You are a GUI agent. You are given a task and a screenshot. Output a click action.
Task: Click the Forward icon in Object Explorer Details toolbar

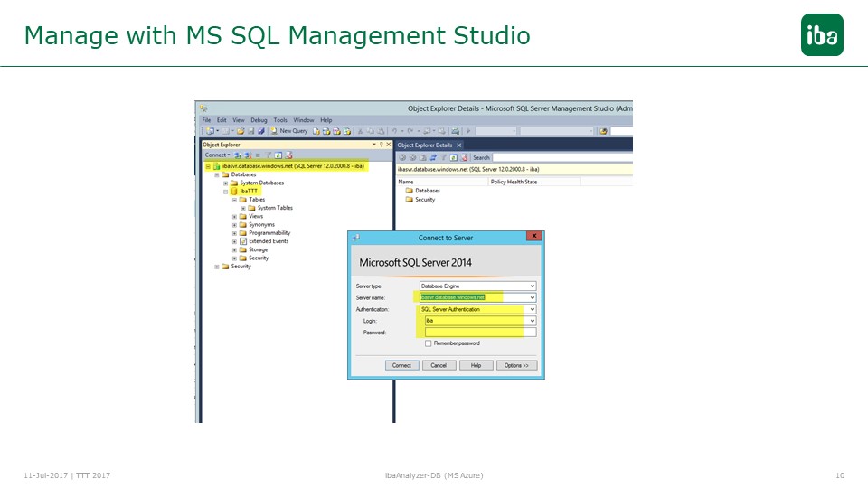pos(413,157)
